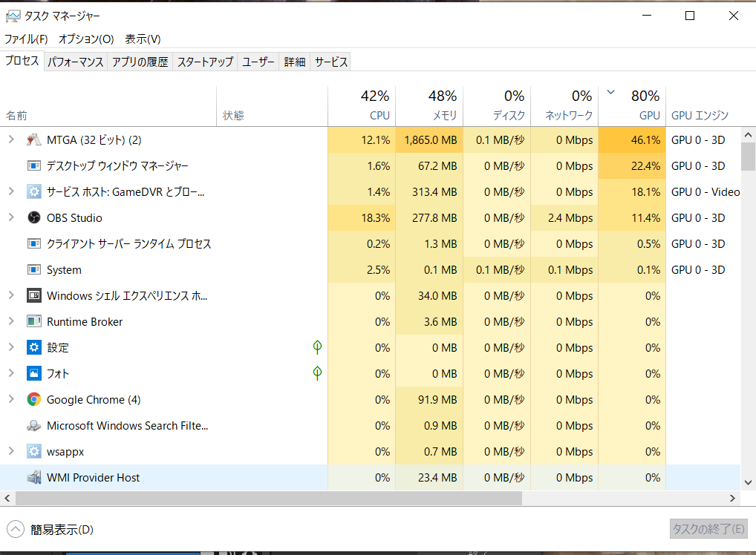Screen dimensions: 756x555
Task: Click the クライアント サーバー ランタイム プロセス icon
Action: (x=33, y=244)
